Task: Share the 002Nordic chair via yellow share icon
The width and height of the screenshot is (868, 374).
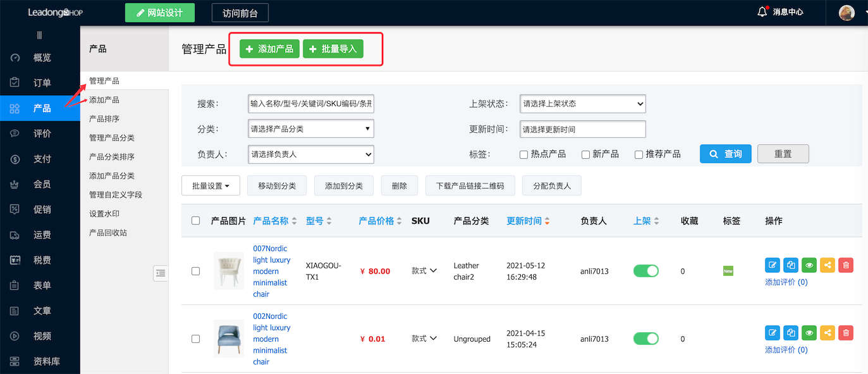Action: click(827, 333)
